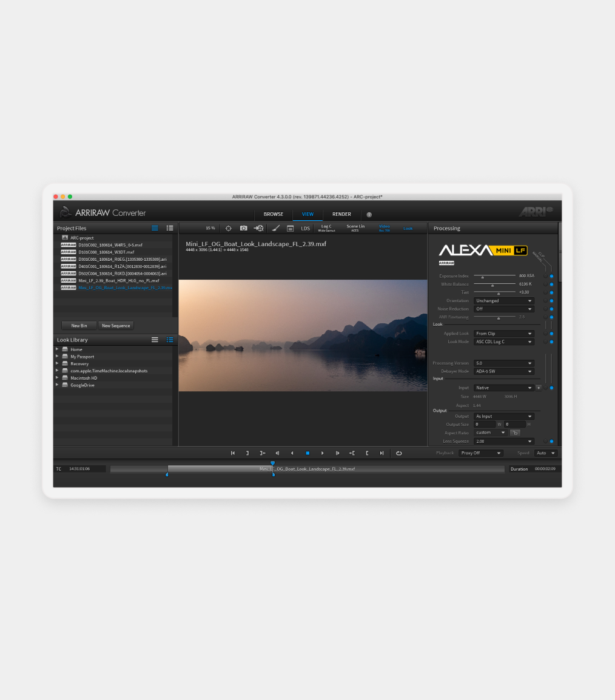615x700 pixels.
Task: Expand the My Passport drive
Action: 57,356
